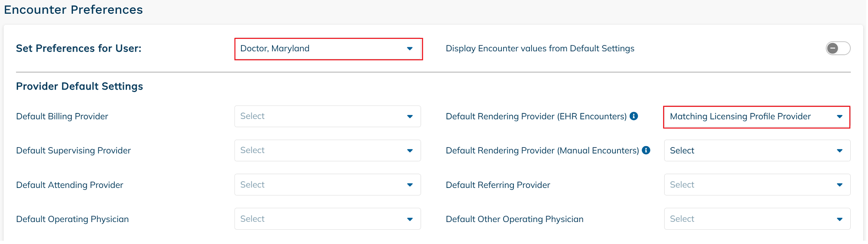Click the Provider Default Settings section heading
Viewport: 868px width, 244px height.
[79, 86]
